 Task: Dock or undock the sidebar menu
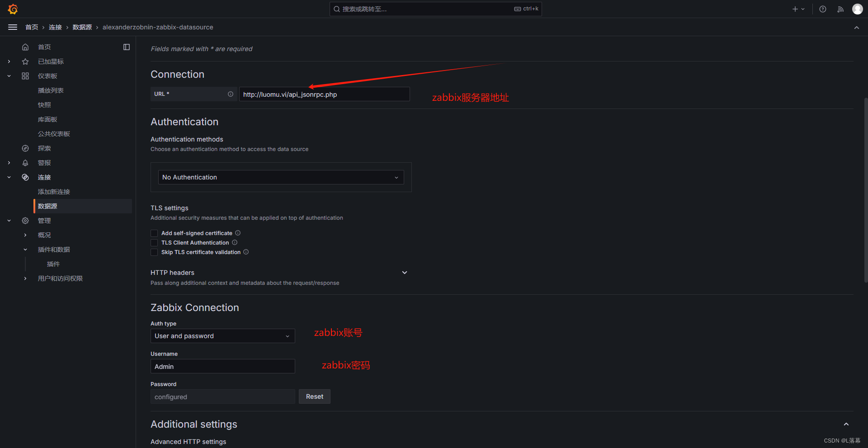tap(127, 47)
